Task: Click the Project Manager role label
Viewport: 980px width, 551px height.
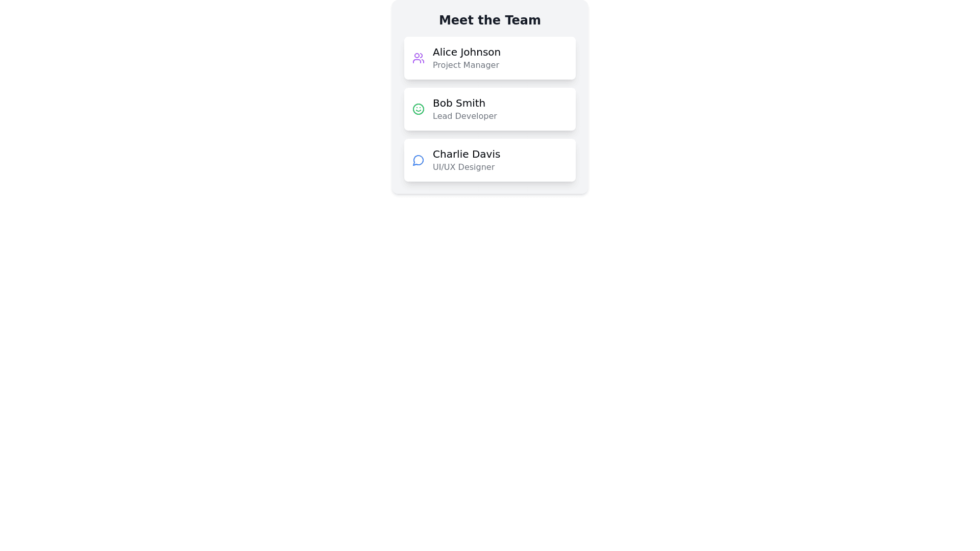Action: 465,65
